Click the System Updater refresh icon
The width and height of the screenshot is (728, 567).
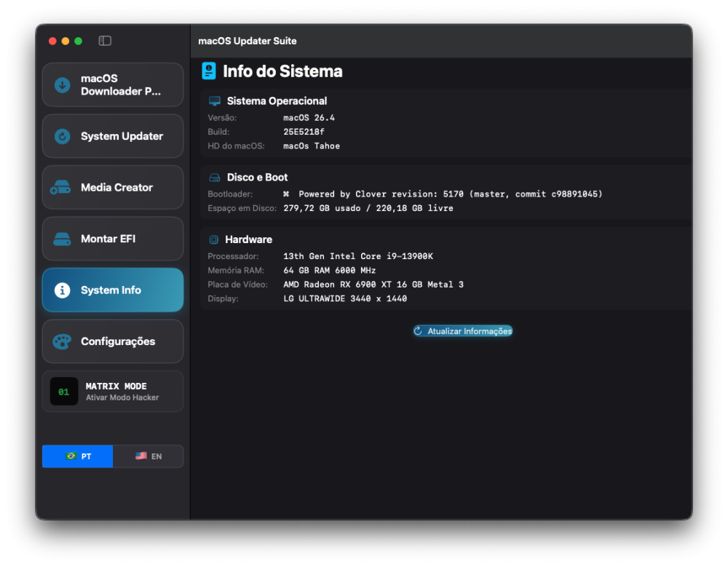62,136
